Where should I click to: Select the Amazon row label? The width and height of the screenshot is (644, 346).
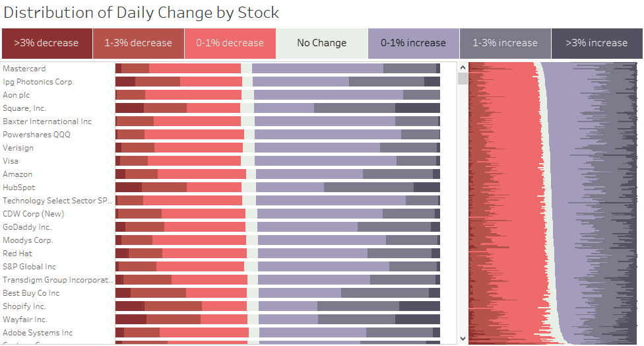pos(17,174)
